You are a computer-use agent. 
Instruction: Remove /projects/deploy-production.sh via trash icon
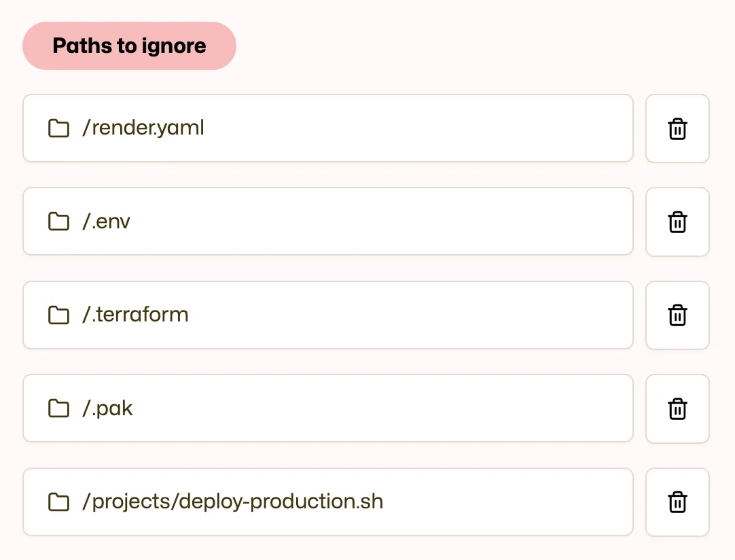[677, 502]
